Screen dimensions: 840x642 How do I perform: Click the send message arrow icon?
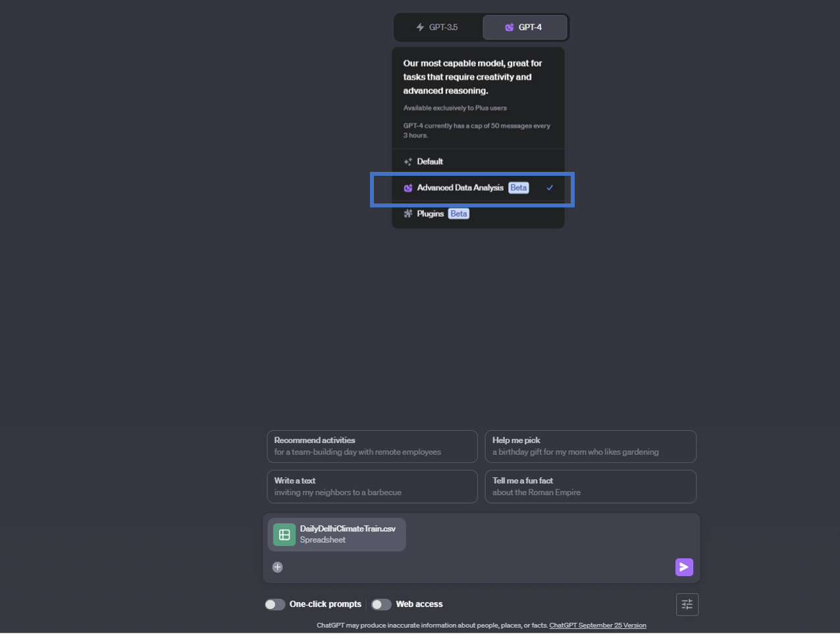(684, 567)
